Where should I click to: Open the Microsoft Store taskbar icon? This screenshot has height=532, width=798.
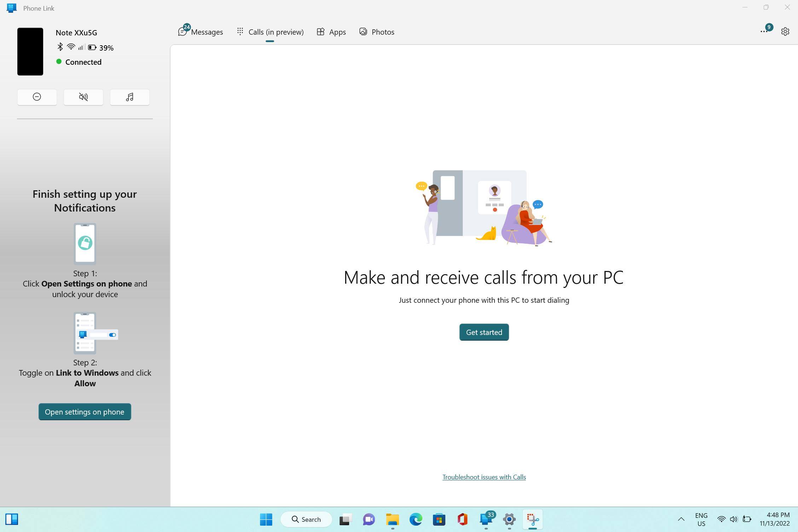439,519
